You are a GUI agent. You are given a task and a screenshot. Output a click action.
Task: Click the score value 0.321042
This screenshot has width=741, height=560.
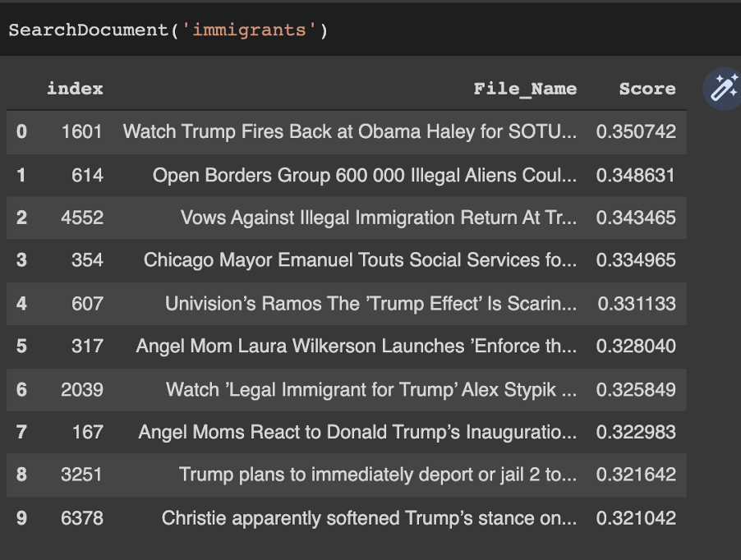click(x=636, y=517)
